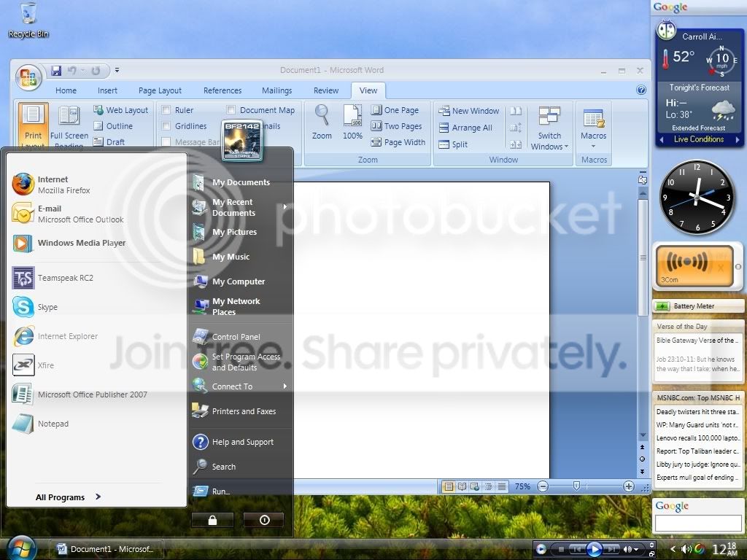Click Zoom Out minus button
Image resolution: width=747 pixels, height=560 pixels.
pos(543,486)
